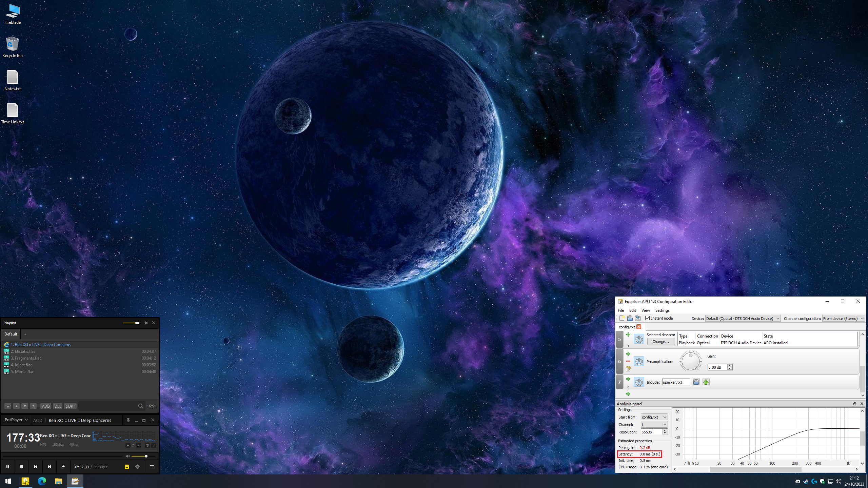Move playlist item to top
The width and height of the screenshot is (868, 488).
[x=8, y=406]
